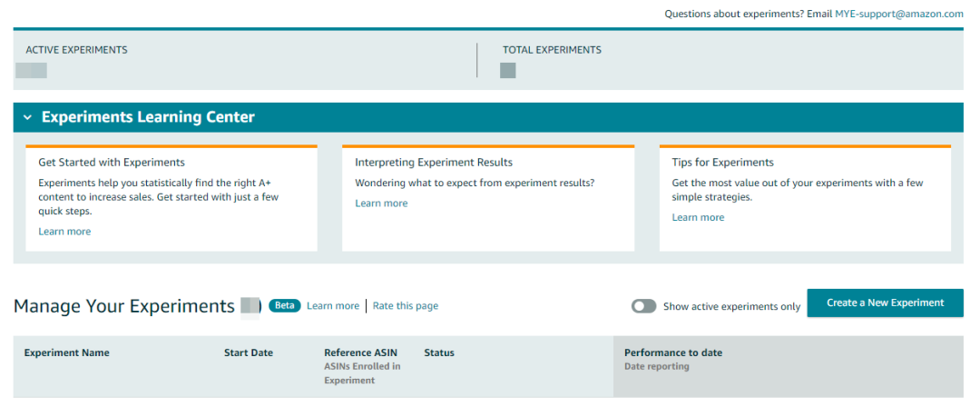Sort by the Start Date column header

[x=249, y=353]
